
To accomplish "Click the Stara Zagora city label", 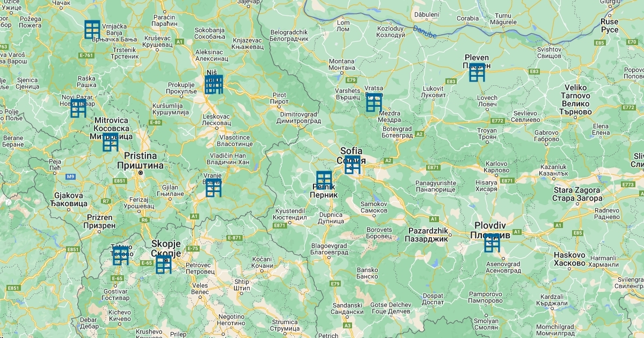I will point(577,194).
